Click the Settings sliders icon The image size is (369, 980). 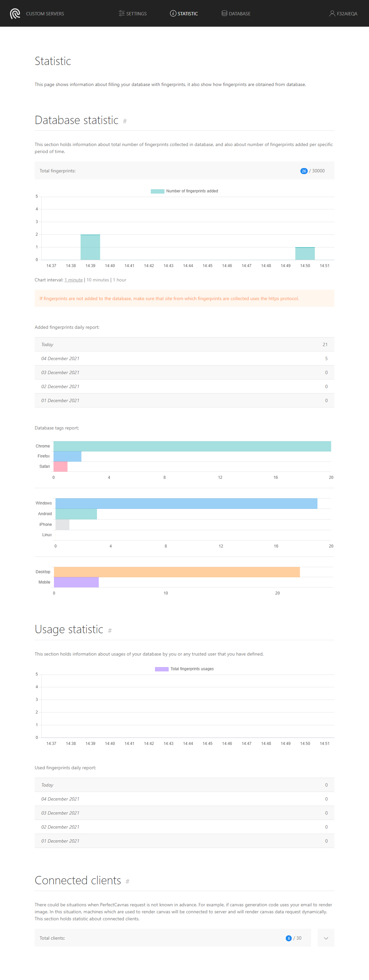click(x=122, y=13)
